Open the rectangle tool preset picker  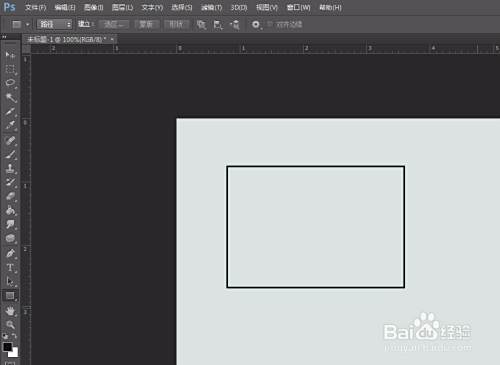pyautogui.click(x=17, y=24)
